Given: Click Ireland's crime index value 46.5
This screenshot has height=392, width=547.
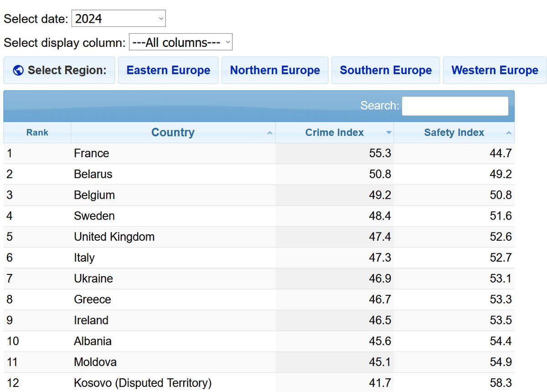Looking at the screenshot, I should point(380,320).
